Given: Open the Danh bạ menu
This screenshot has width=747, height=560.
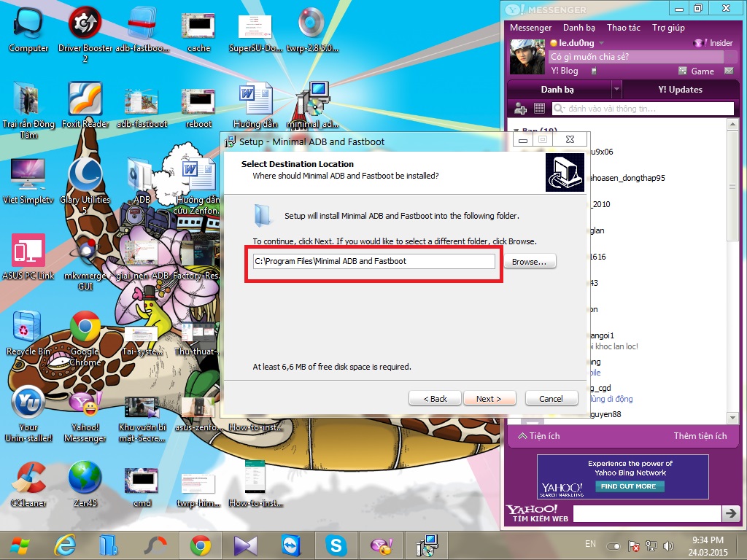Looking at the screenshot, I should [578, 28].
